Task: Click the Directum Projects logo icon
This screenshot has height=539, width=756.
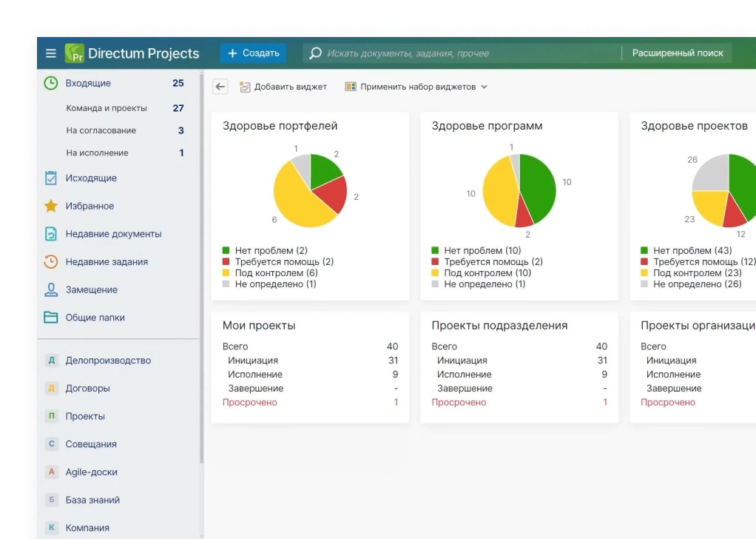Action: click(74, 53)
